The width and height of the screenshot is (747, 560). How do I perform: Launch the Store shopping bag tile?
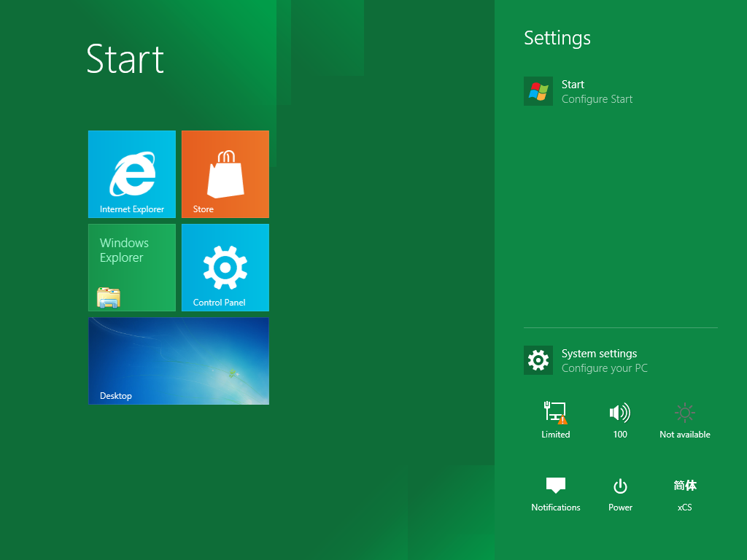coord(225,174)
